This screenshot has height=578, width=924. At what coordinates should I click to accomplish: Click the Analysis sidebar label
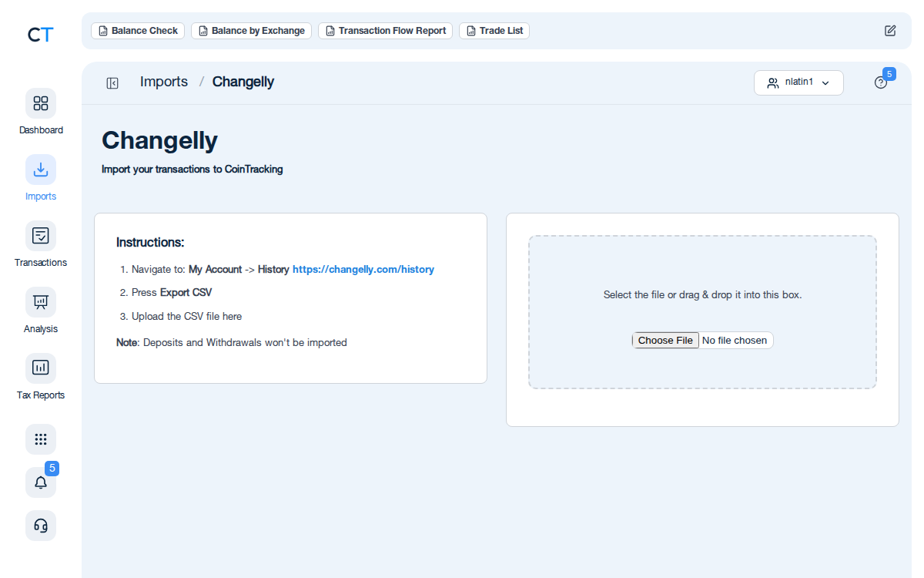(41, 329)
